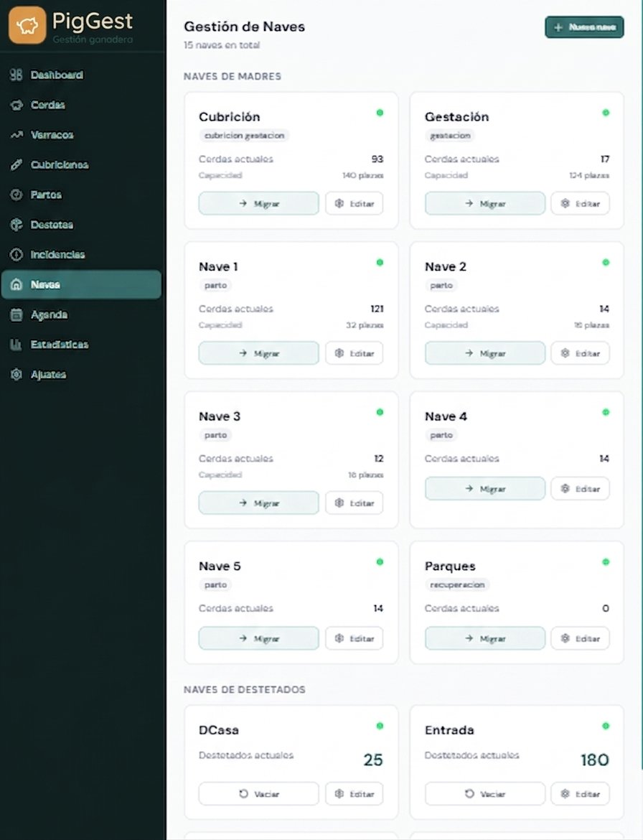Click the DCasa count "25"
Screen dimensions: 643x840
coord(373,760)
